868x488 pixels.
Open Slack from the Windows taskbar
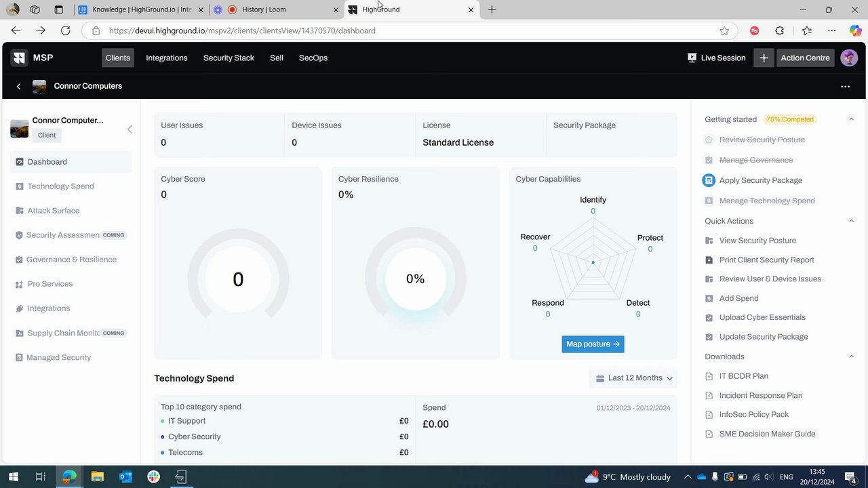pos(153,476)
